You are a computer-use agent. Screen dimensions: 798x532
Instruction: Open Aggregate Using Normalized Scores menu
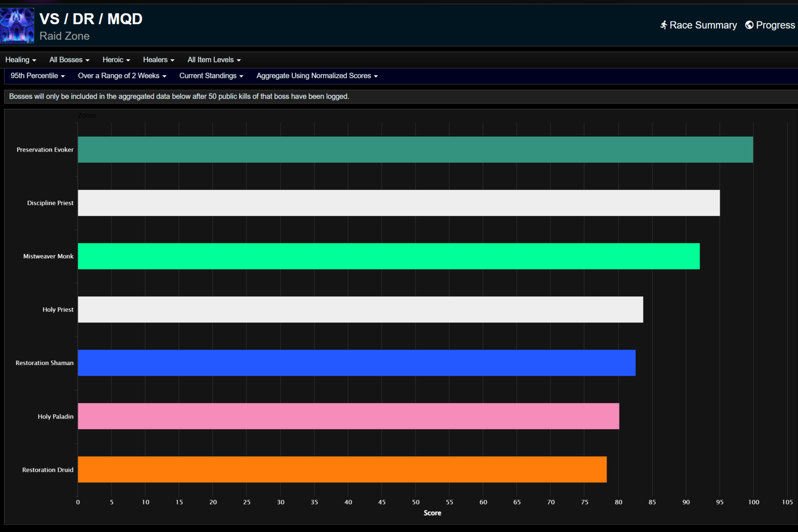317,76
